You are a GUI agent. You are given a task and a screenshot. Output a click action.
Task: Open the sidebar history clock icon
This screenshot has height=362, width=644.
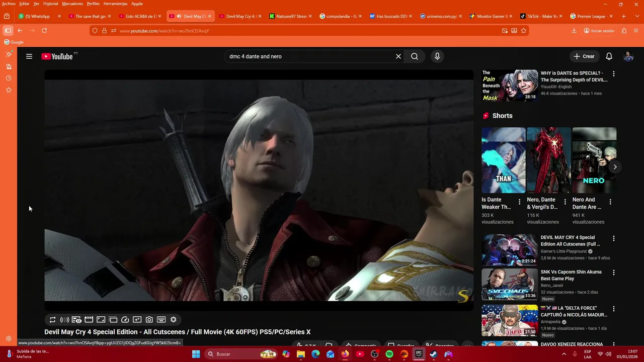point(9,78)
